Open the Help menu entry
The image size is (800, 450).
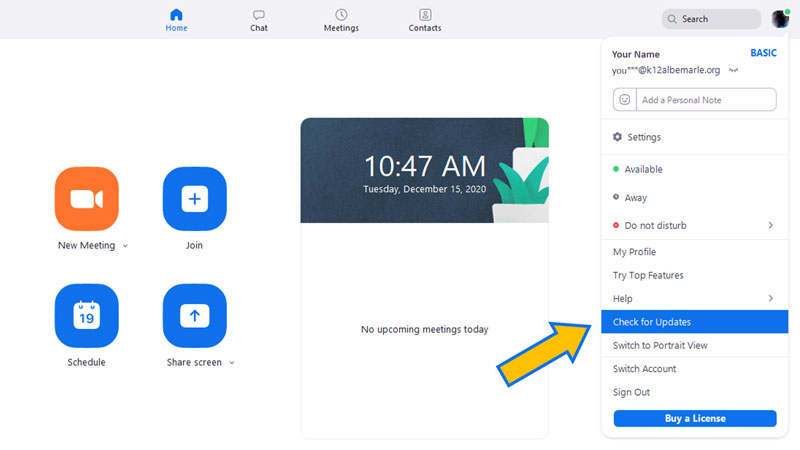tap(694, 298)
